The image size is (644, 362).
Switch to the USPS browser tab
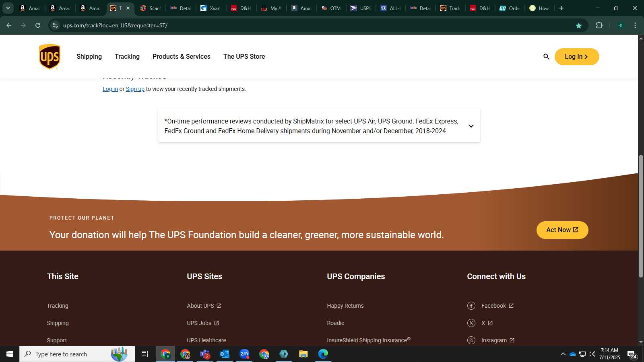coord(361,8)
